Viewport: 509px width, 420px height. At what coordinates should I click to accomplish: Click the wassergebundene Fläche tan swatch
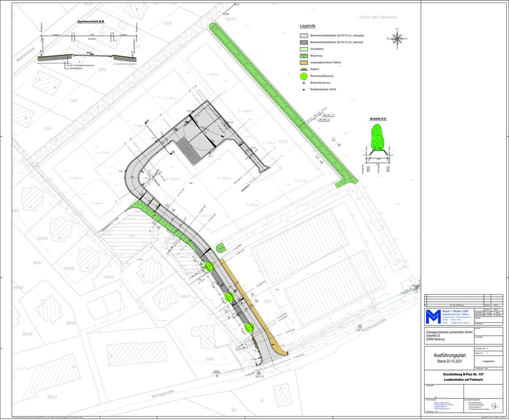click(x=304, y=62)
